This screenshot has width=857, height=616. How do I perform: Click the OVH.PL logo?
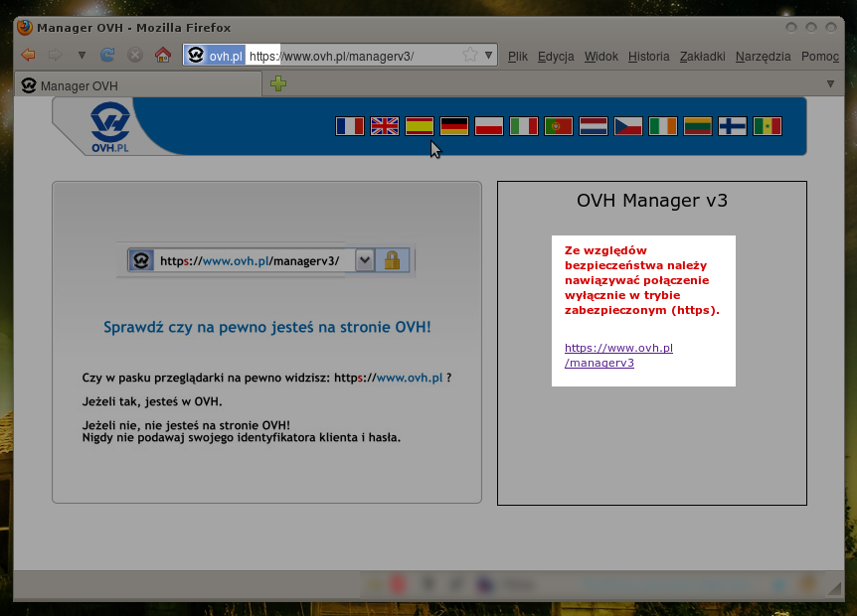[110, 127]
